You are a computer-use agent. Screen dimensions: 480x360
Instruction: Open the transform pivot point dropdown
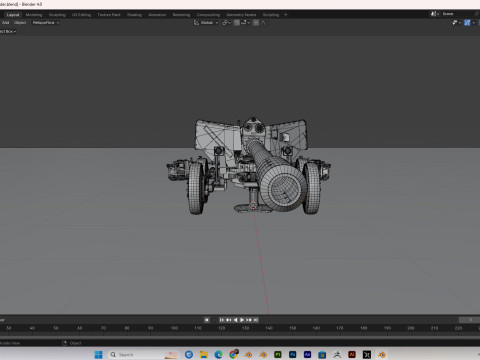click(226, 23)
